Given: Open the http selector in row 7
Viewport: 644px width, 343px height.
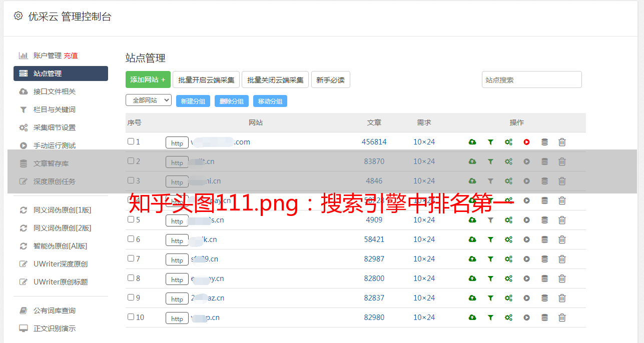Looking at the screenshot, I should 177,260.
